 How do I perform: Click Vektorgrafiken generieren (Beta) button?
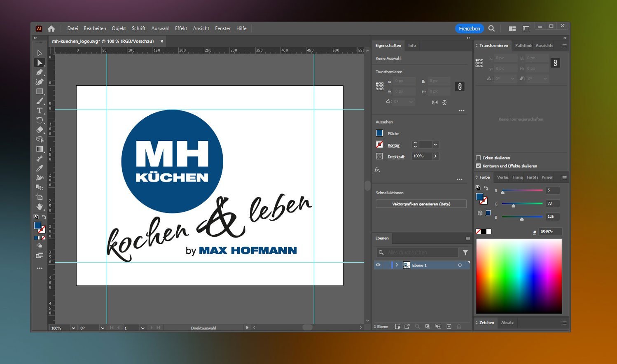pyautogui.click(x=421, y=204)
